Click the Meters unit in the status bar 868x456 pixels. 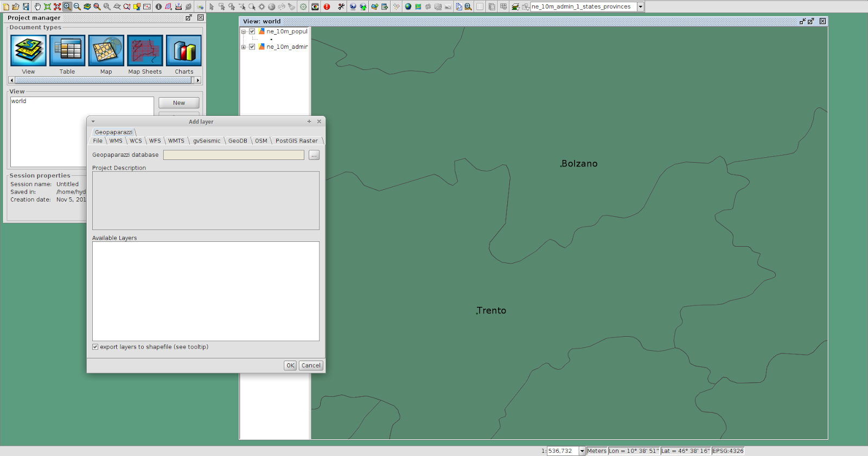point(597,451)
